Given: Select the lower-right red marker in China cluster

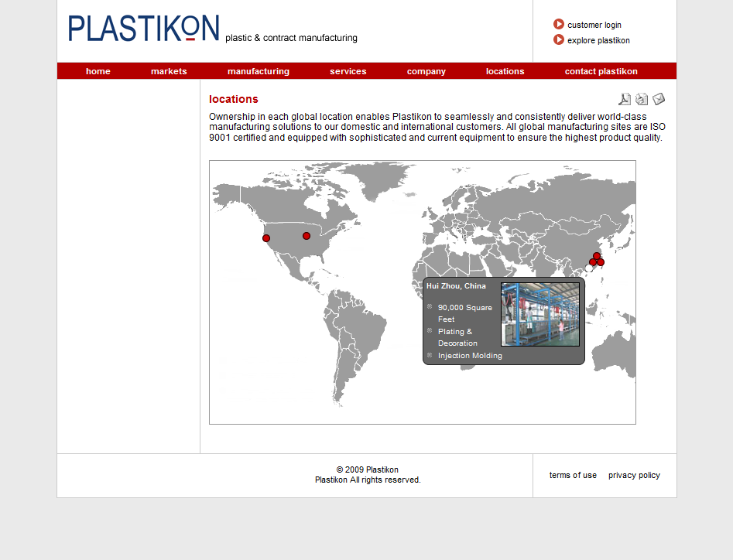Looking at the screenshot, I should point(601,262).
